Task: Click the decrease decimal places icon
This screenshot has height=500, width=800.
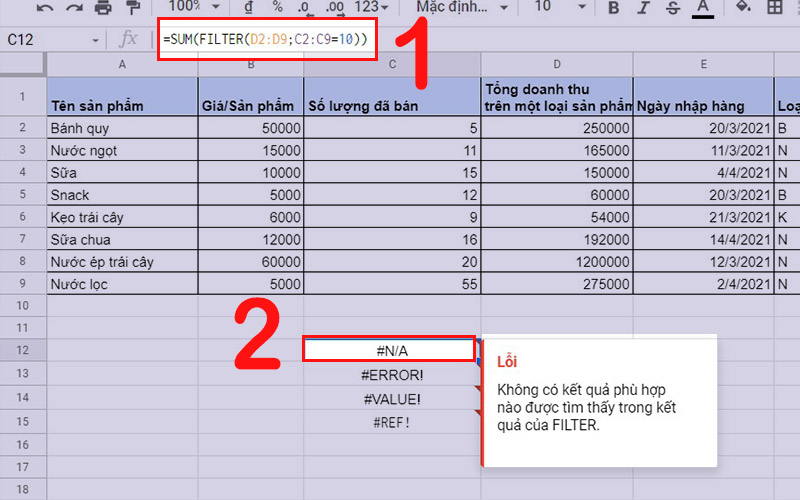Action: pos(304,7)
